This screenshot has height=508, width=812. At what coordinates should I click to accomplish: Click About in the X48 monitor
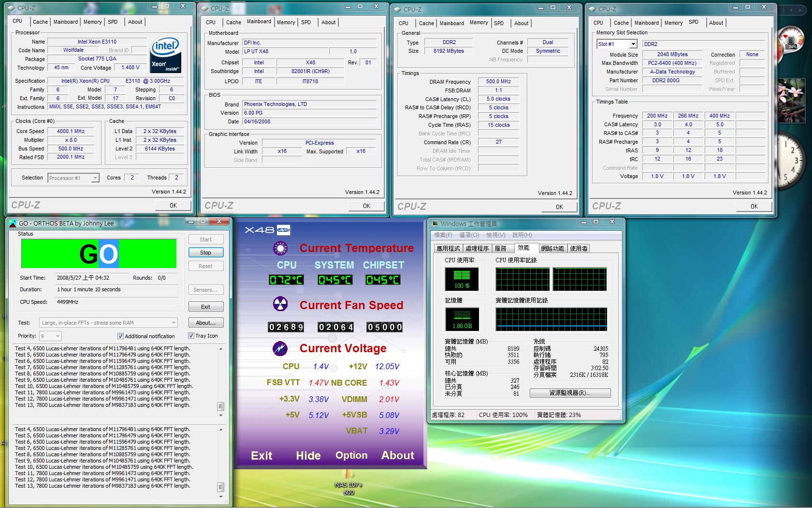[x=398, y=455]
